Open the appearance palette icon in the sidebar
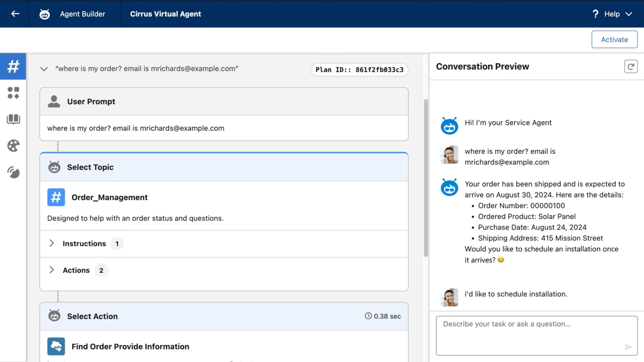This screenshot has width=644, height=362. (x=13, y=146)
